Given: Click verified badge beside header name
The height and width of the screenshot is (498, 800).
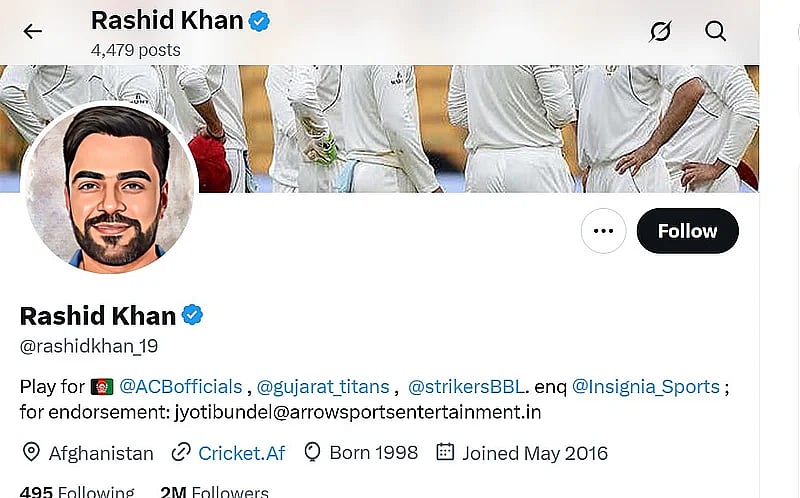Looking at the screenshot, I should (x=259, y=20).
